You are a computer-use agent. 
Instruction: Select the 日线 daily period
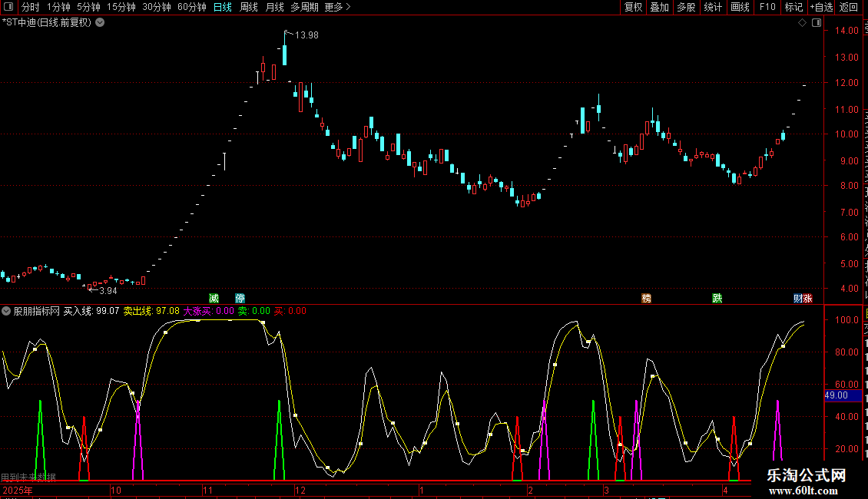click(223, 7)
